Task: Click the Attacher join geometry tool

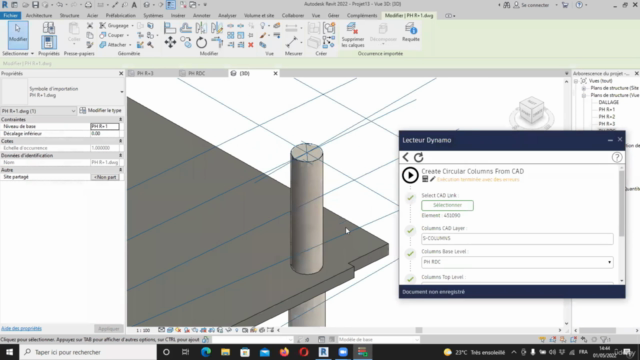Action: 113,44
